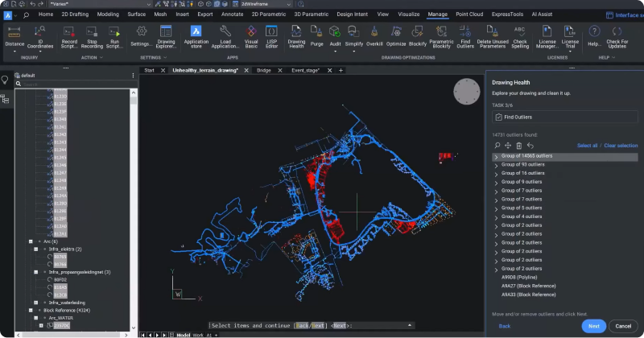Click the LookFrom view navigator circle
Screen dimensions: 644x338
[x=465, y=93]
